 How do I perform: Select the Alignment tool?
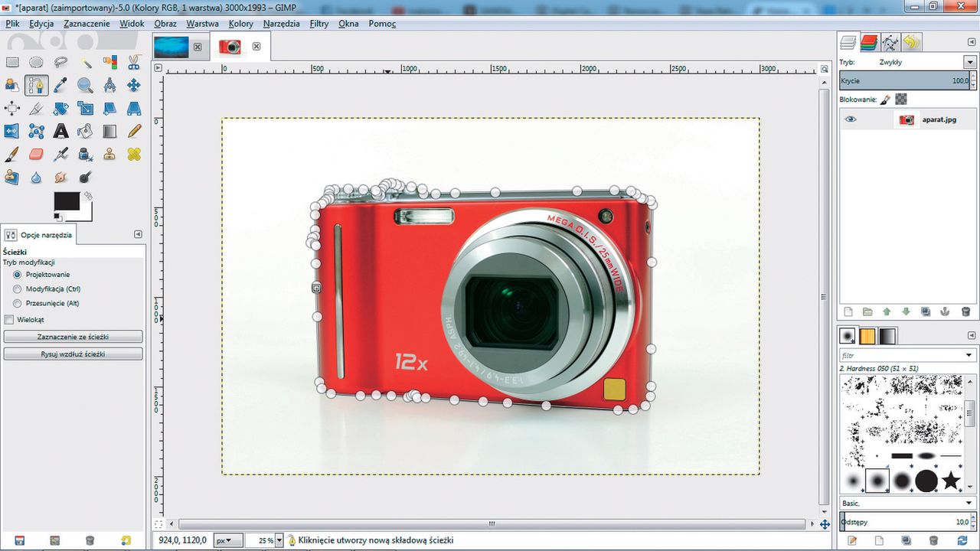pyautogui.click(x=12, y=108)
